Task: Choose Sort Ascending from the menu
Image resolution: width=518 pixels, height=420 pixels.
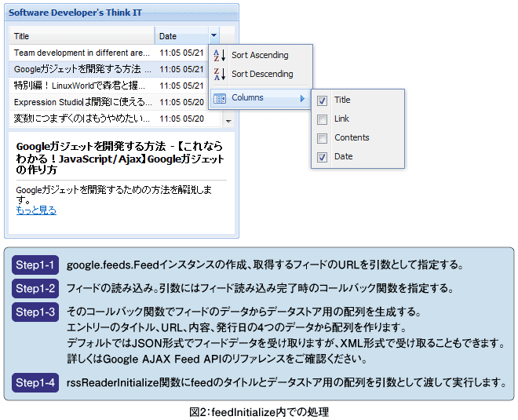Action: pyautogui.click(x=261, y=55)
